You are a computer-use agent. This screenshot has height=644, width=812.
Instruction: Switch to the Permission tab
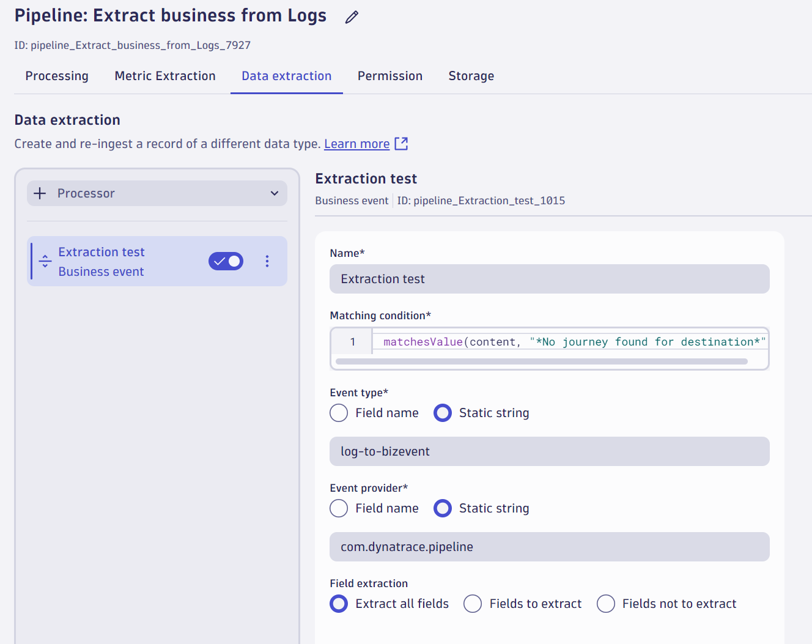pos(390,76)
